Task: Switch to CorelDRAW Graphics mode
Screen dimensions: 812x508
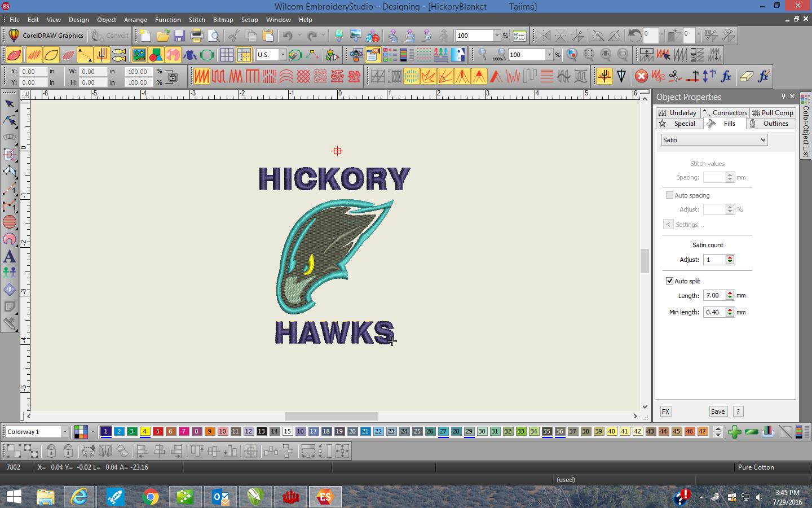Action: 46,36
